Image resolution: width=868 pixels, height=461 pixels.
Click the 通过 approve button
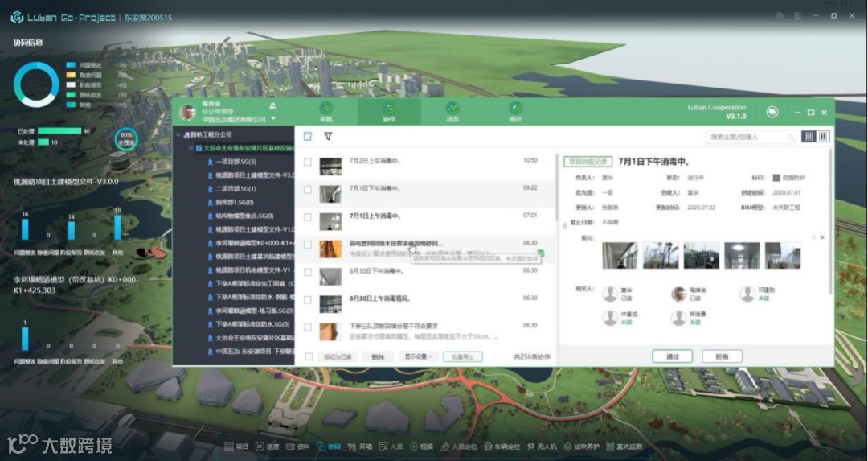(x=672, y=356)
